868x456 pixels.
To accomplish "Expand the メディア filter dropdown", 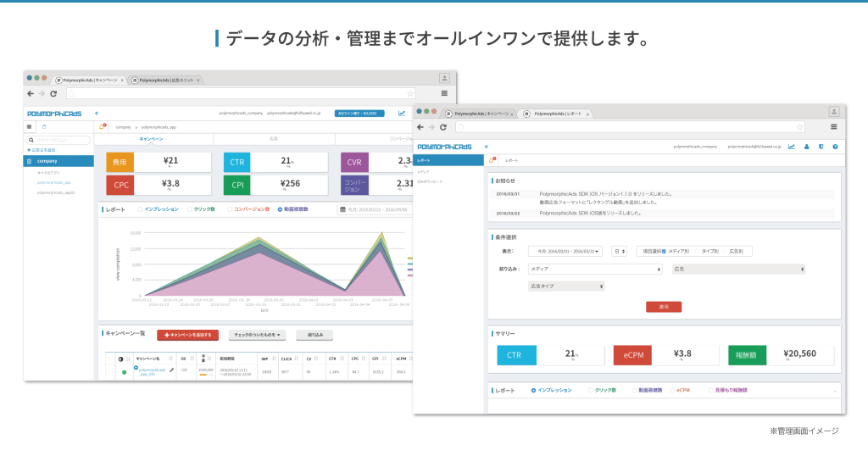I will click(595, 269).
